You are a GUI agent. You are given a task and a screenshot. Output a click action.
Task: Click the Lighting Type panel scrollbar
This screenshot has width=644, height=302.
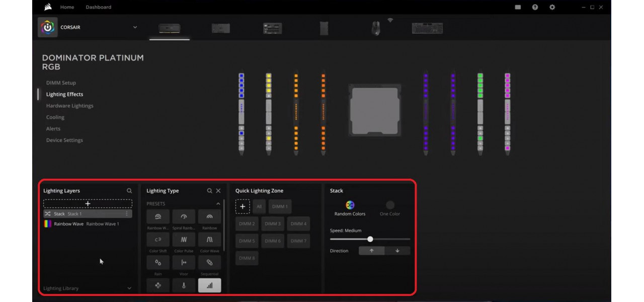[224, 225]
